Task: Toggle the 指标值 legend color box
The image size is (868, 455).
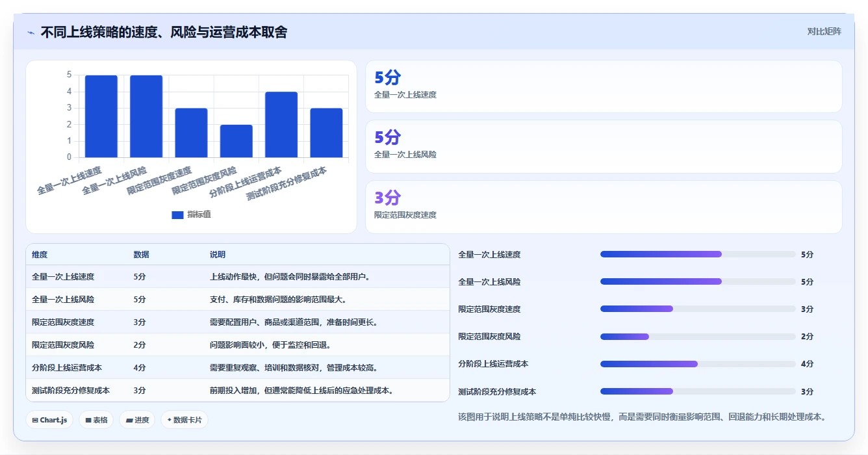Action: [177, 214]
